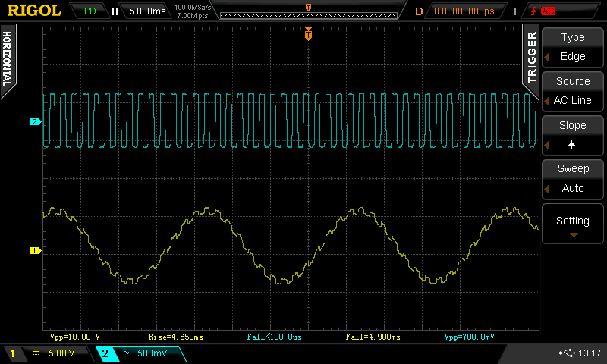Viewport: 607px width, 364px height.
Task: Select the Rise=4.650ms measurement
Action: click(175, 337)
